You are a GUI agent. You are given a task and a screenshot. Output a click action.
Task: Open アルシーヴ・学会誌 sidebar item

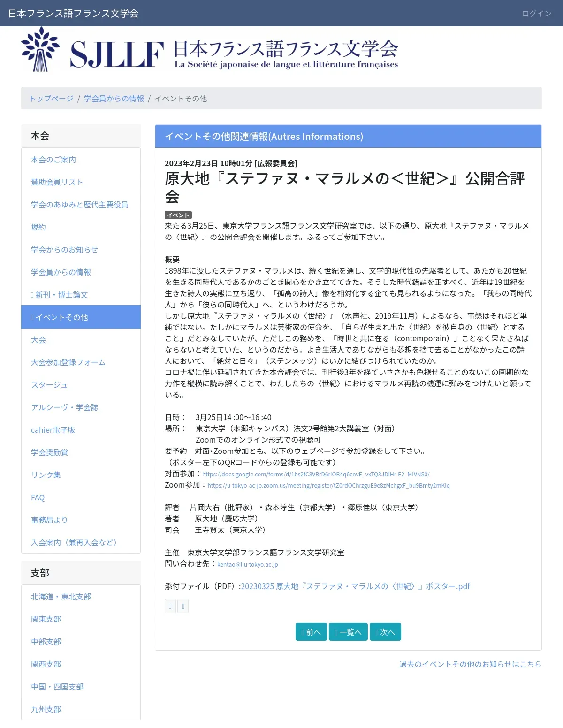(81, 407)
